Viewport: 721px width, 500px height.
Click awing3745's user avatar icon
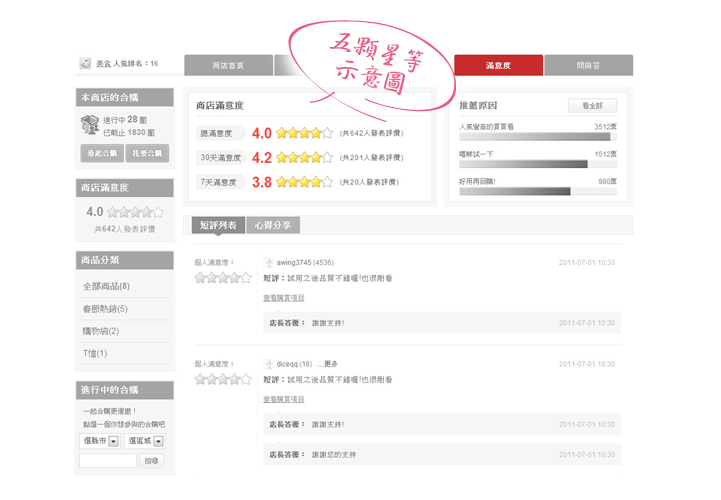(x=269, y=262)
